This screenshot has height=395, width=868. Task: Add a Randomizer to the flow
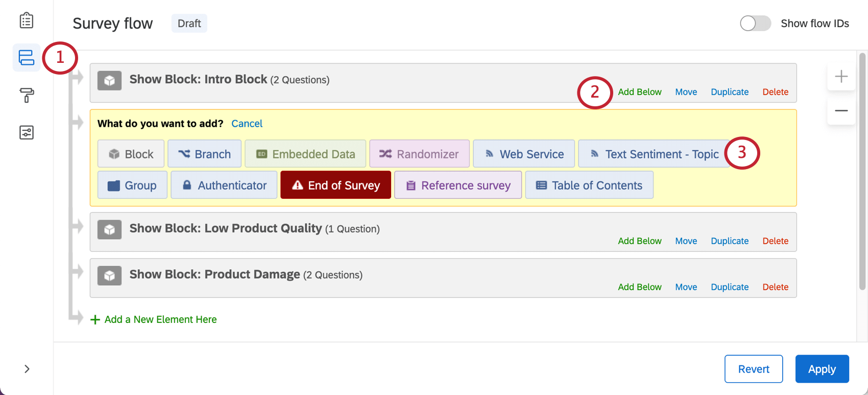[x=419, y=154]
